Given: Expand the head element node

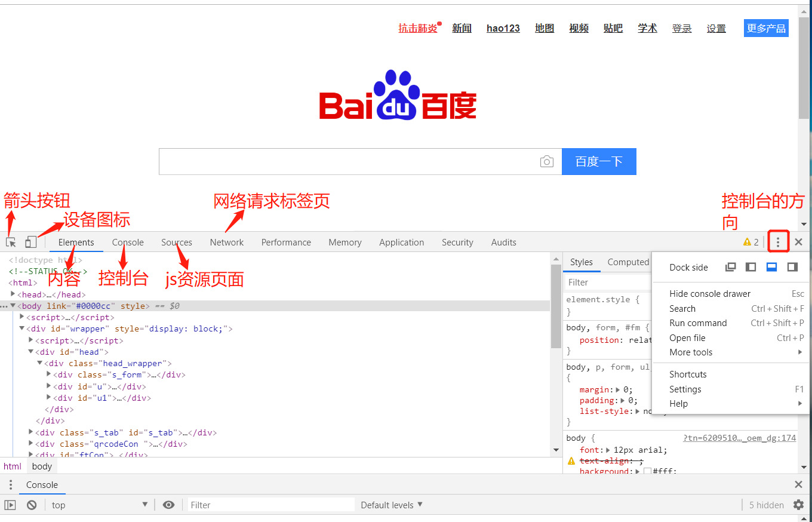Looking at the screenshot, I should 13,294.
